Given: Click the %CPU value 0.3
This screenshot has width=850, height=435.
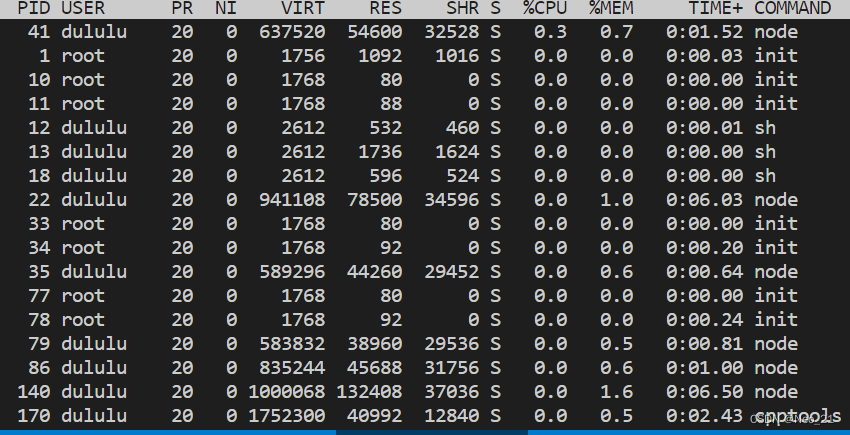Looking at the screenshot, I should coord(550,31).
